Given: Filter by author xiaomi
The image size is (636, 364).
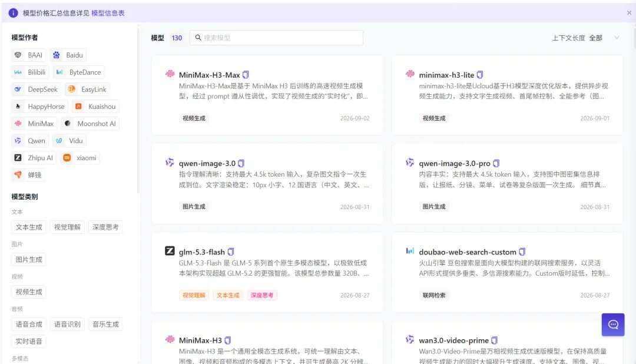Looking at the screenshot, I should coord(80,157).
